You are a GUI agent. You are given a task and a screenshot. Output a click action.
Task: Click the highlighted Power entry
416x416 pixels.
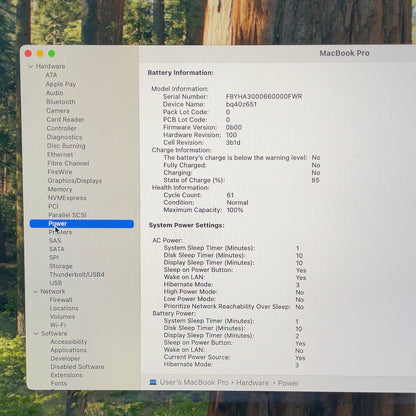tap(82, 224)
